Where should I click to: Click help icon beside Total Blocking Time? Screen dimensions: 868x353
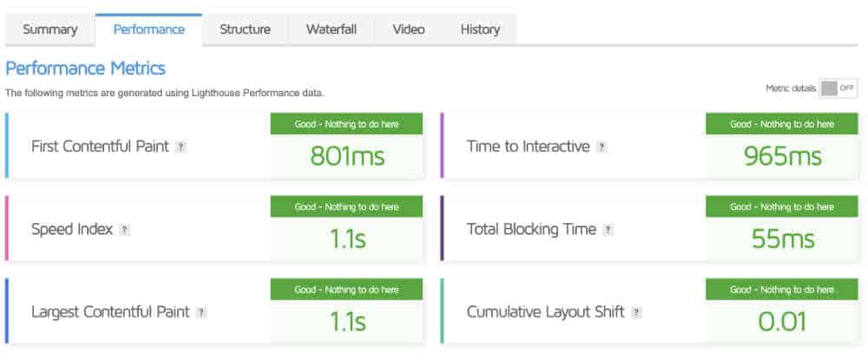click(x=608, y=230)
